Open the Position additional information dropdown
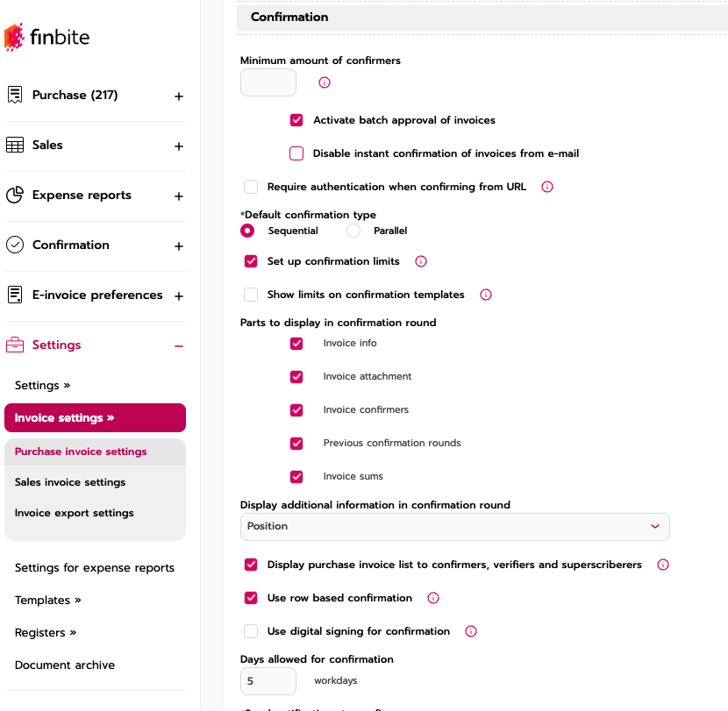 pos(454,526)
